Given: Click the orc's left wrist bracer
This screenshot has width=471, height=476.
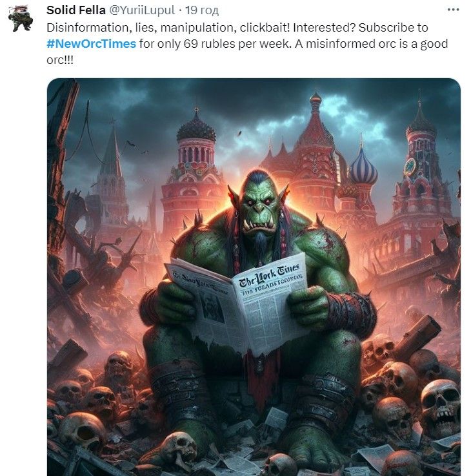Looking at the screenshot, I should 352,311.
